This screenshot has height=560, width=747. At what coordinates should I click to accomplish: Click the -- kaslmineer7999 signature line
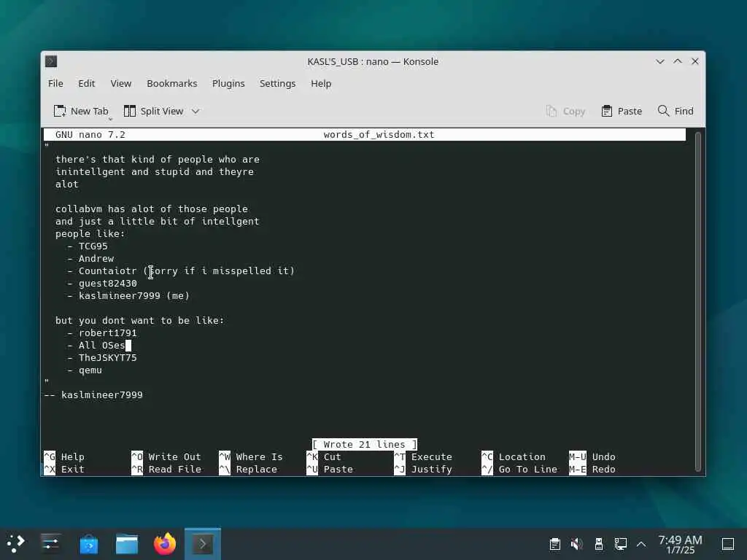(93, 394)
